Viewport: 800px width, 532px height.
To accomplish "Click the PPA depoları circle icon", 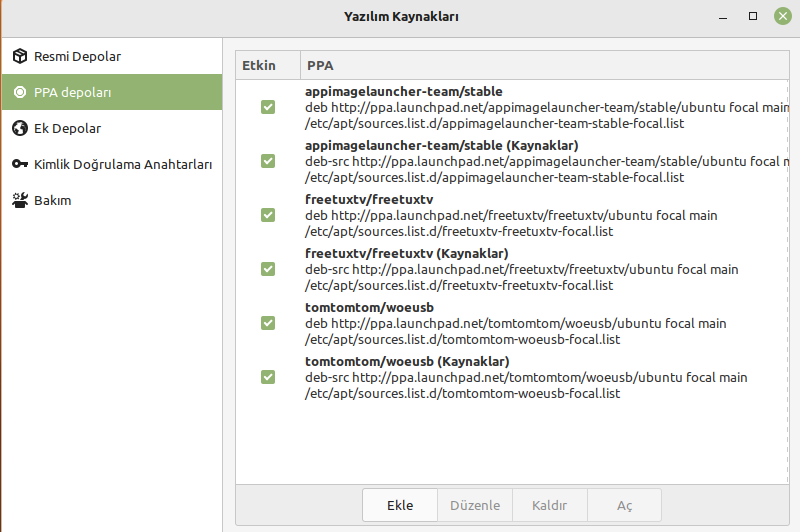I will pos(20,92).
